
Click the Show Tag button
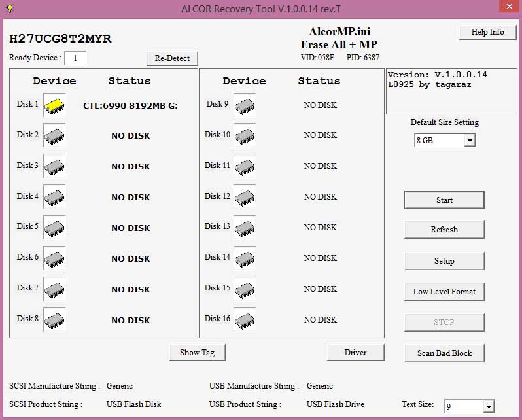click(198, 353)
